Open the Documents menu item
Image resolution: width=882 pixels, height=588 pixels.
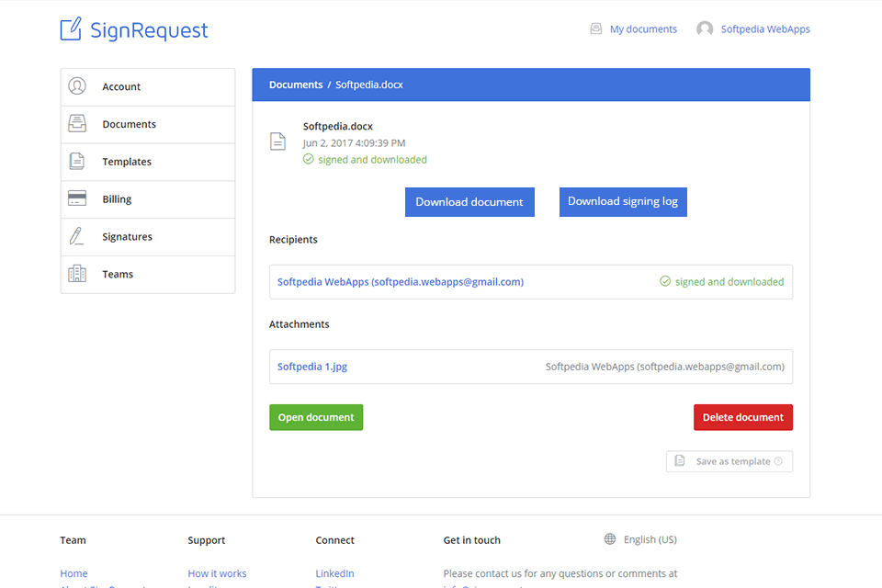pos(148,124)
